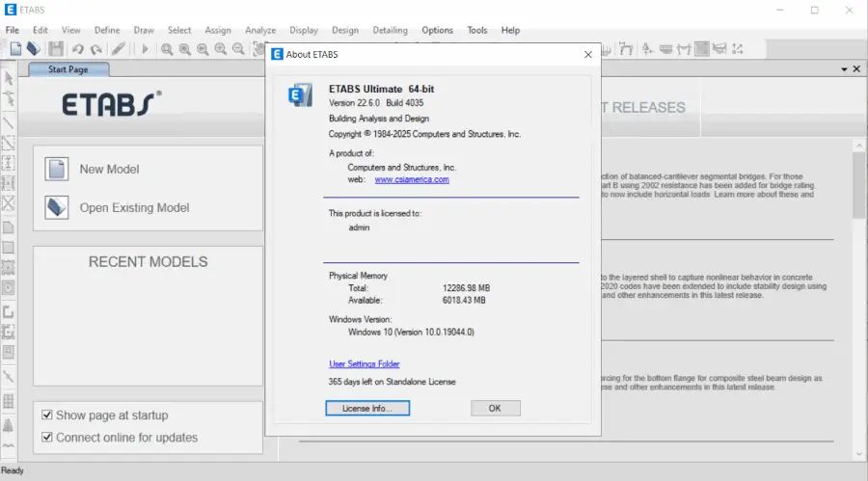Open the Define menu
The image size is (868, 481).
coord(107,30)
